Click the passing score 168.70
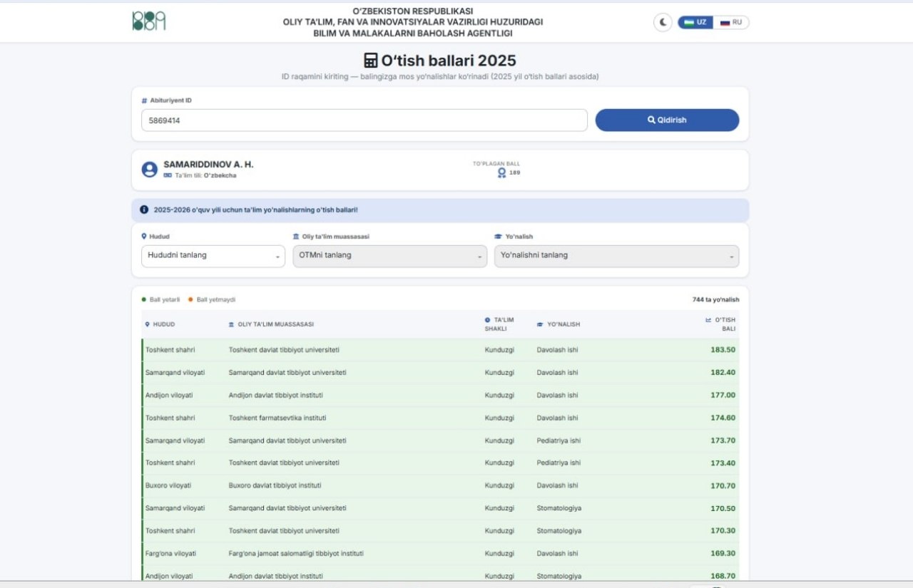The width and height of the screenshot is (913, 588). tap(723, 576)
